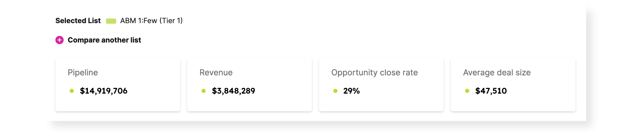Click the $14,919,706 pipeline value

click(104, 91)
